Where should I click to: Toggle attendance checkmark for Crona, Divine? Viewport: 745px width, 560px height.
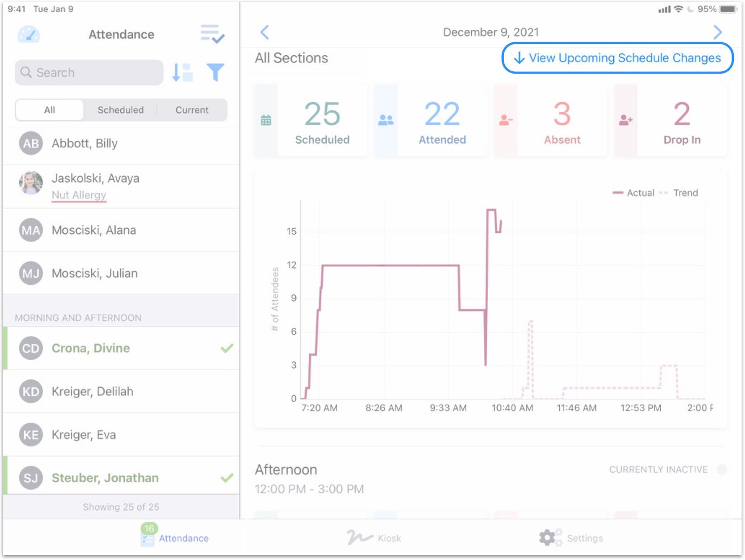[x=226, y=348]
